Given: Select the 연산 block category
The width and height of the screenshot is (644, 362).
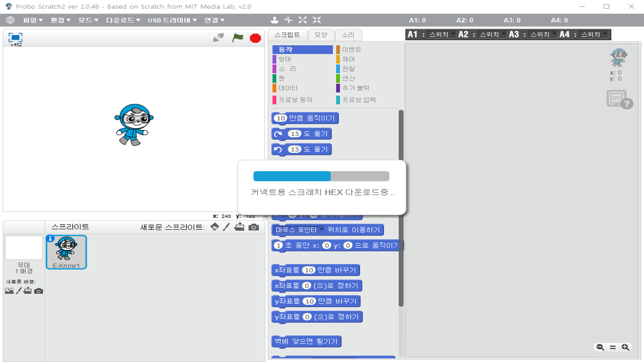Looking at the screenshot, I should [366, 78].
